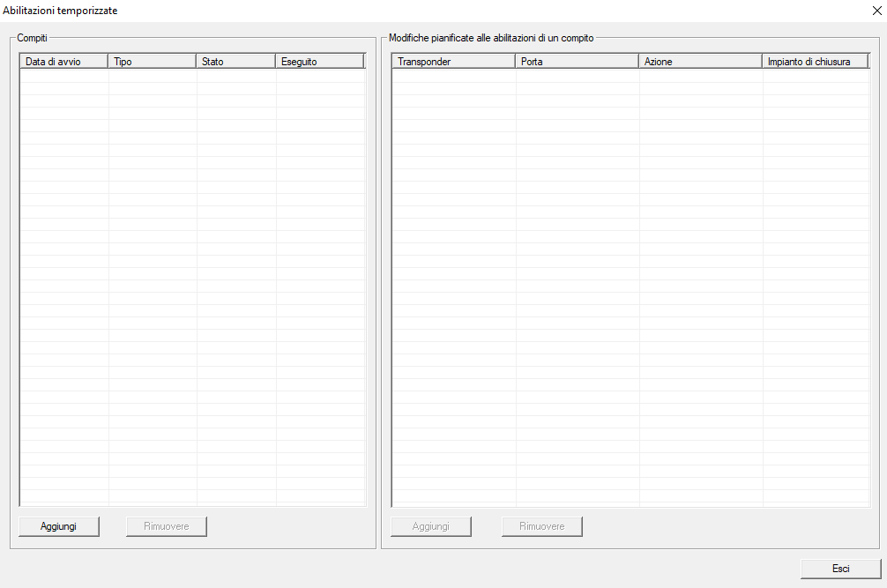Click the Tipo column header
The height and width of the screenshot is (588, 887).
(152, 62)
